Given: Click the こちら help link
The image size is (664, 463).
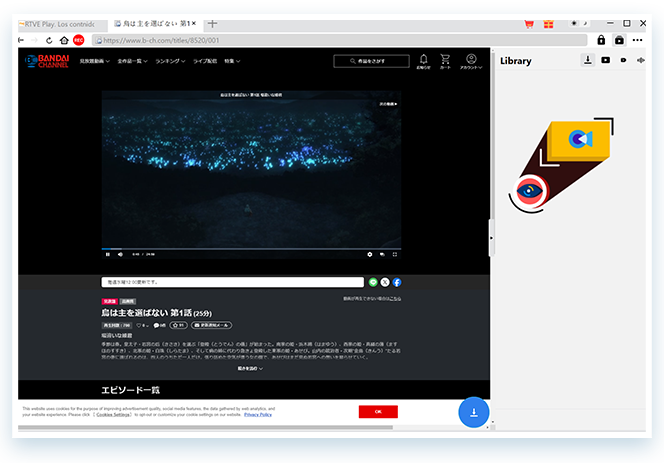Looking at the screenshot, I should (x=396, y=299).
